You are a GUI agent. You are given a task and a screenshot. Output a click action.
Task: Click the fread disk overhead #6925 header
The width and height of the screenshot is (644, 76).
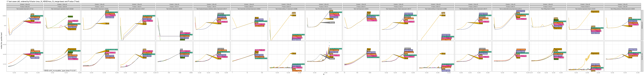coord(249,9)
